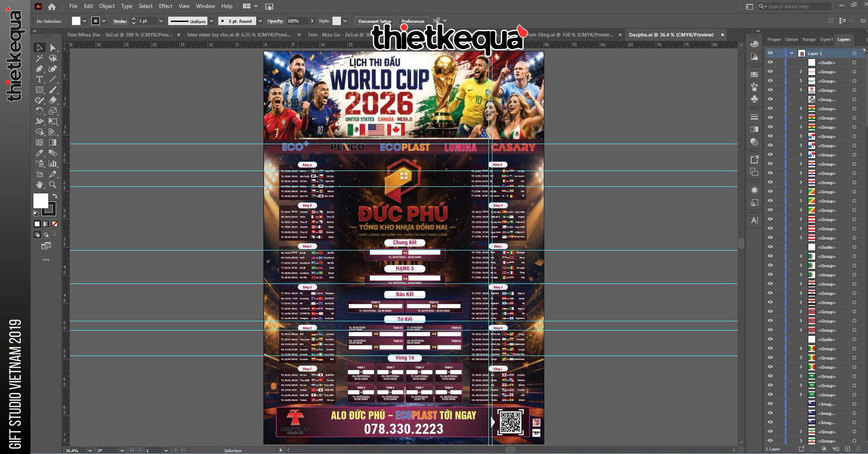The image size is (868, 454).
Task: Choose the Zoom magnifier tool
Action: [53, 185]
